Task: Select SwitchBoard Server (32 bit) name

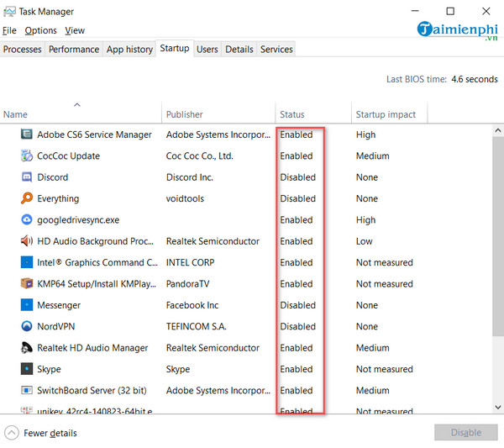Action: (92, 390)
